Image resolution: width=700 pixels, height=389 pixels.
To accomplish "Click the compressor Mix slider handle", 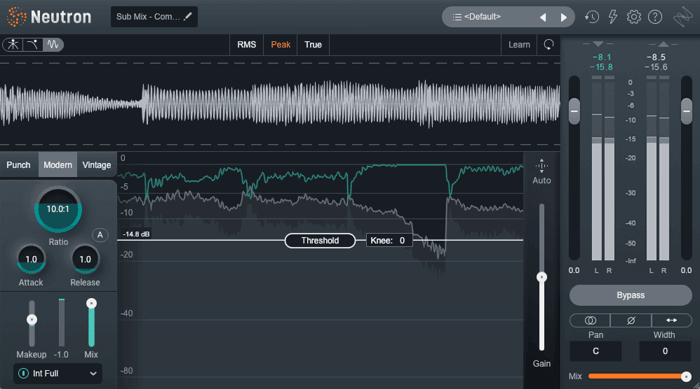I will [91, 304].
